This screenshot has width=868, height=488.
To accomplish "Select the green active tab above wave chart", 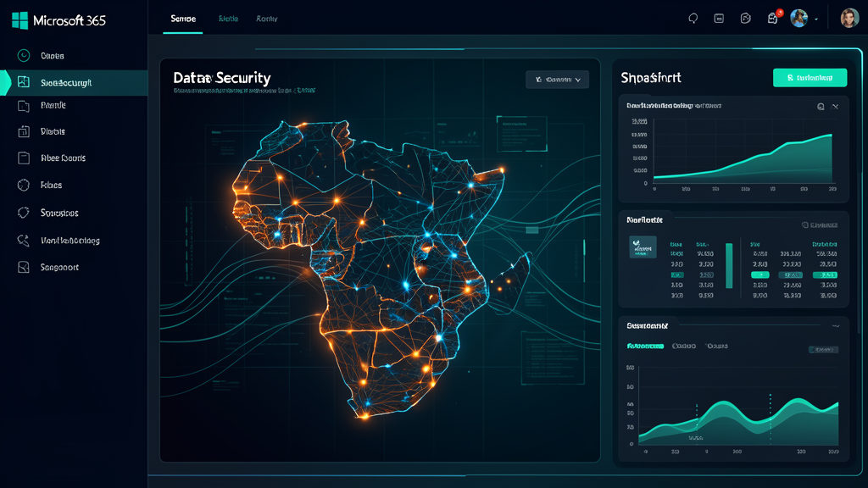I will [x=645, y=347].
